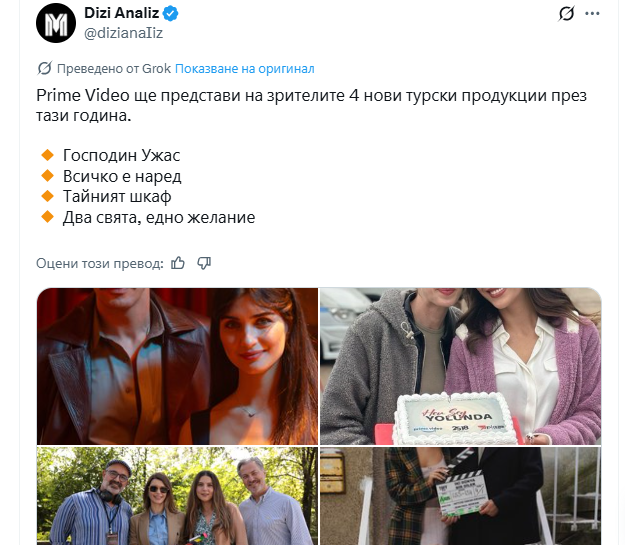Click the Оцени този превод label
Screen dimensions: 625x545
click(x=100, y=263)
